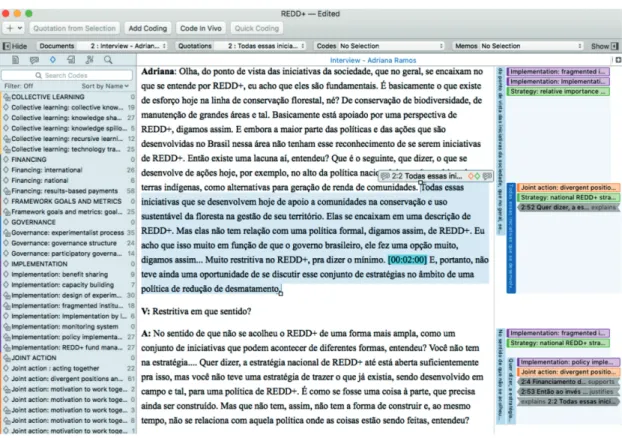Click the Filter: Off label
Viewport: 622px width, 438px height.
18,86
